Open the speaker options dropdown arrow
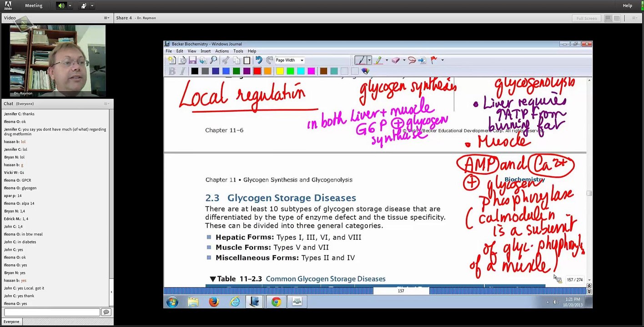This screenshot has width=644, height=327. [x=70, y=5]
